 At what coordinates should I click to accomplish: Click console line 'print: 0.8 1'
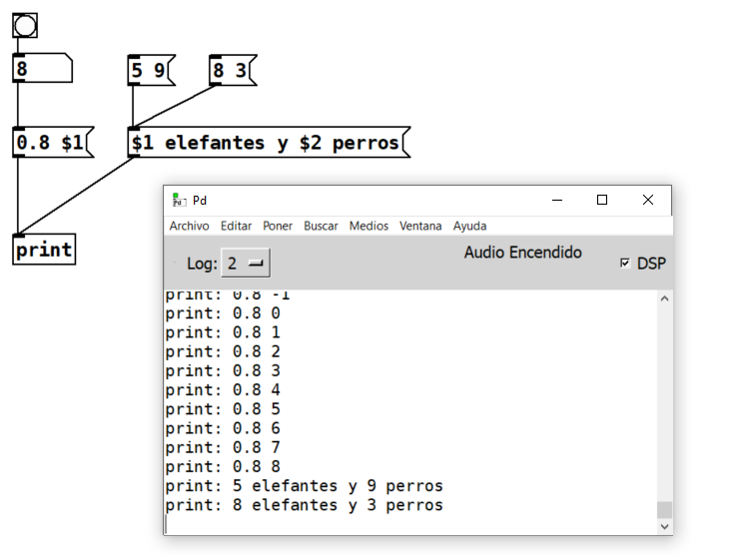223,332
